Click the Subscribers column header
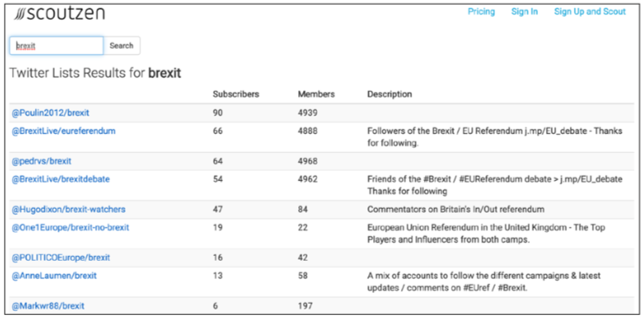Screen dimensions: 644x319 click(x=236, y=94)
